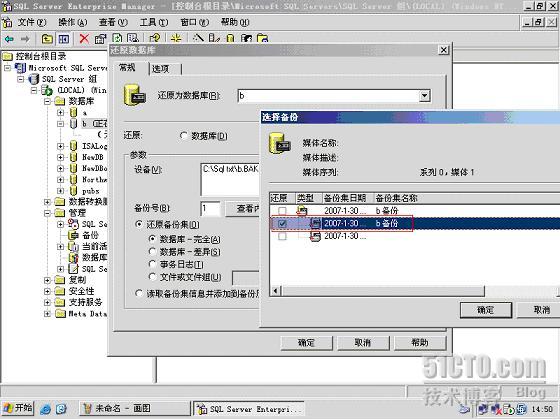560x420 pixels.
Task: Select the 事务日志 radio button
Action: tap(152, 264)
